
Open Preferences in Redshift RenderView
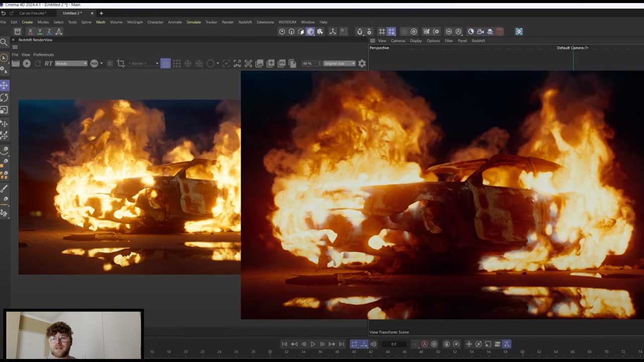click(43, 54)
